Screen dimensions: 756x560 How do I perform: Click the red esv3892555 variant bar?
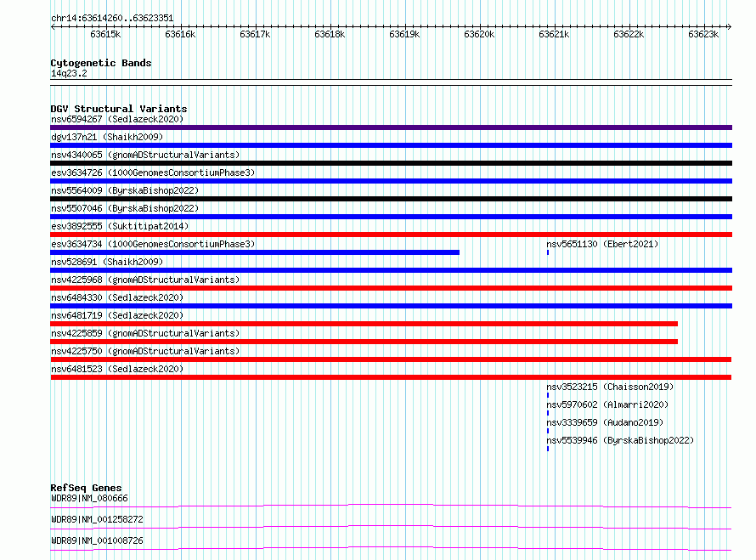pyautogui.click(x=391, y=235)
